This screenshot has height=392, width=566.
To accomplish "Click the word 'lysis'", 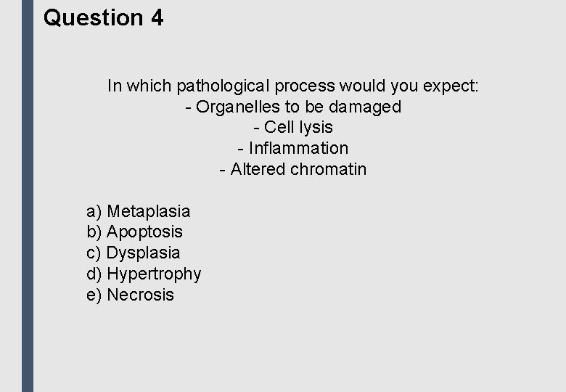I will [313, 128].
